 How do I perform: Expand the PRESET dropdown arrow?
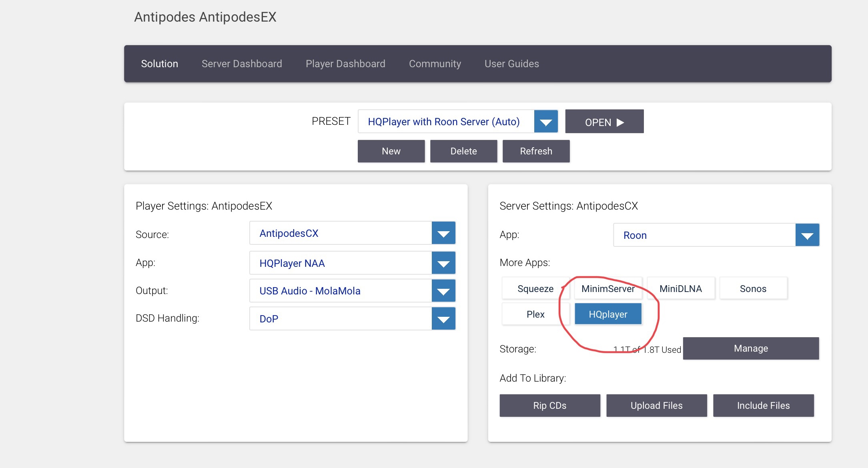546,122
